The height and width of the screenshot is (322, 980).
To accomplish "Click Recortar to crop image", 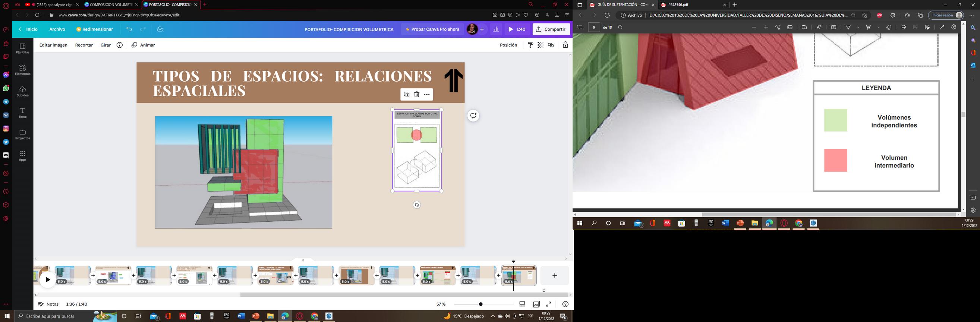I will (x=84, y=45).
